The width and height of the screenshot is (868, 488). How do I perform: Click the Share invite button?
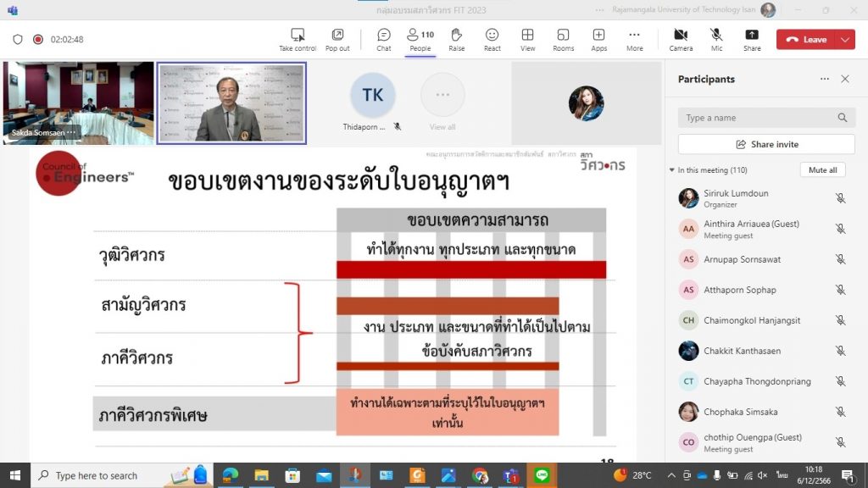coord(766,144)
